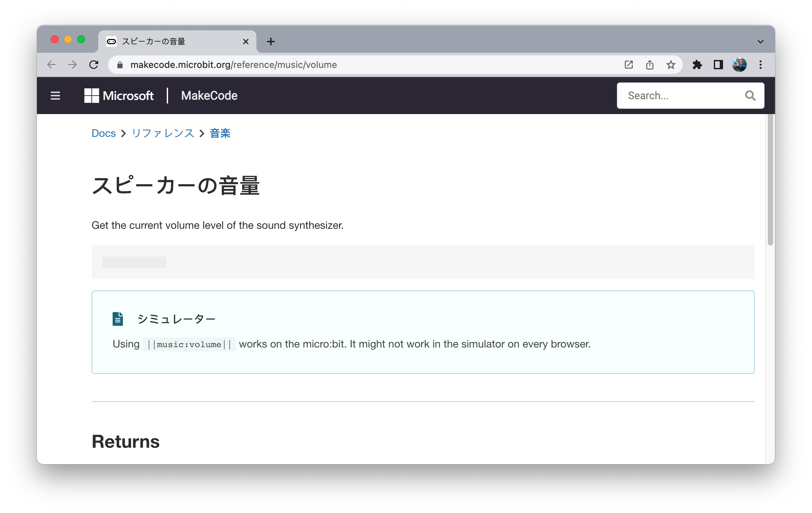Go to the Docs page
This screenshot has height=513, width=812.
point(103,133)
